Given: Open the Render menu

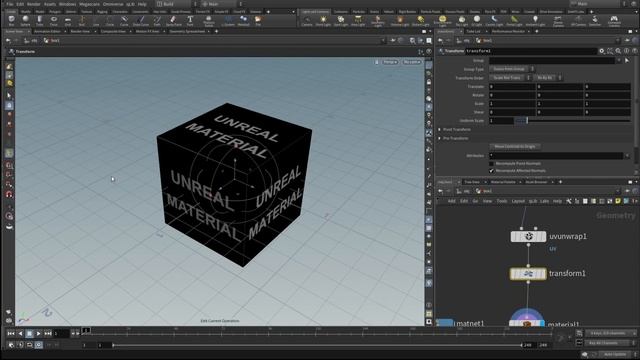Looking at the screenshot, I should tap(33, 4).
